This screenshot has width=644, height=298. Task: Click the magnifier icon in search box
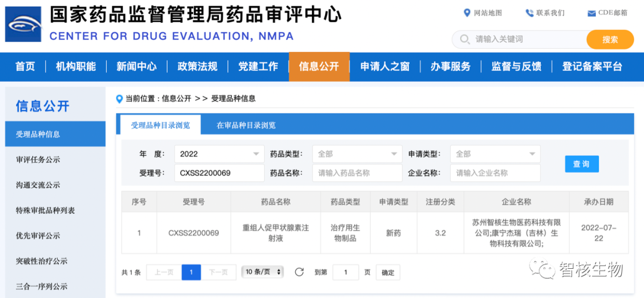click(464, 40)
